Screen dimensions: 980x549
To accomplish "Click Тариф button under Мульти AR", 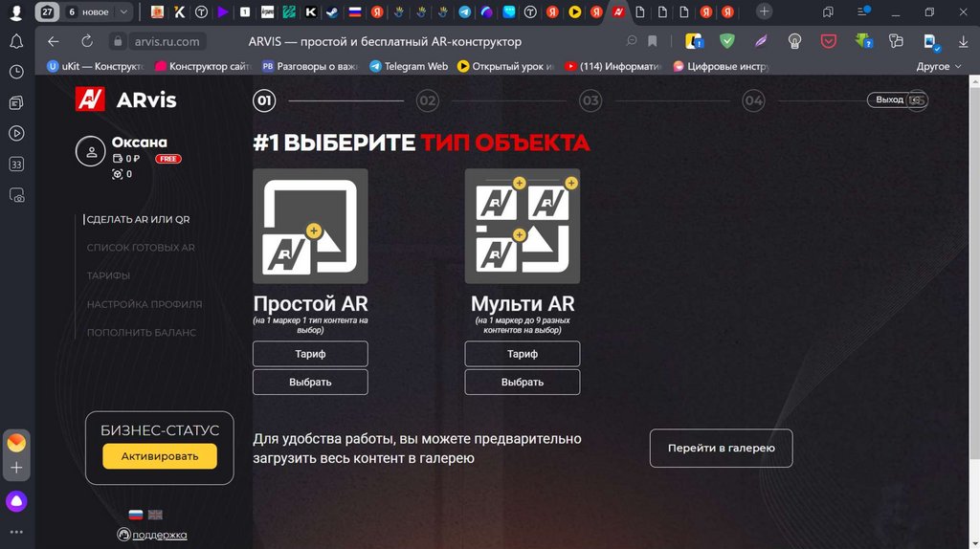I will click(522, 354).
